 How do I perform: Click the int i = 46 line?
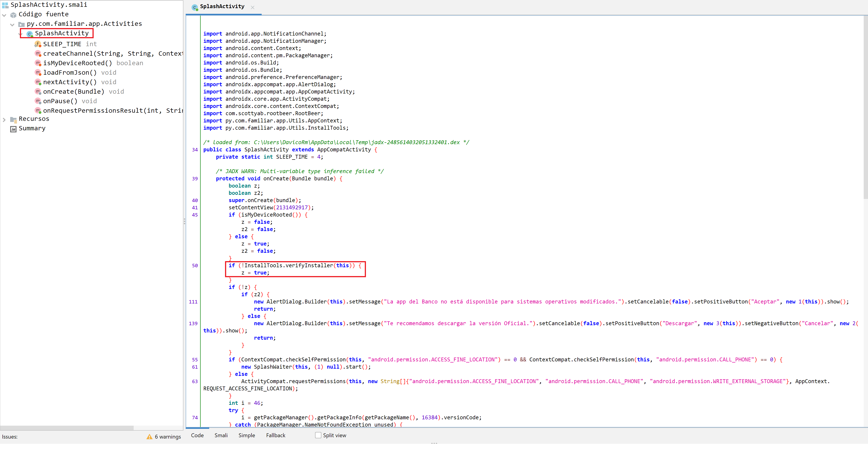(x=246, y=403)
